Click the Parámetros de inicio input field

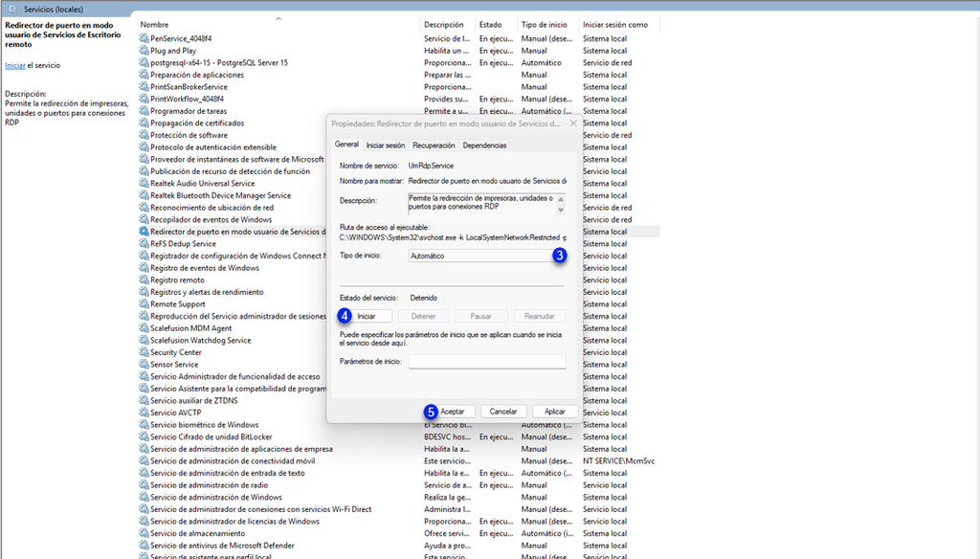(487, 362)
